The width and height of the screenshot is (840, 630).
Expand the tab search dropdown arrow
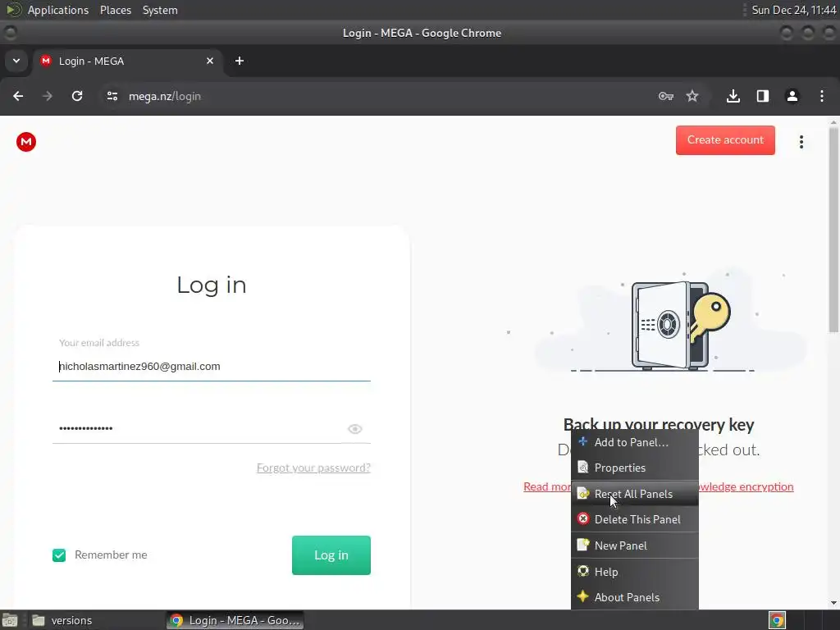16,61
